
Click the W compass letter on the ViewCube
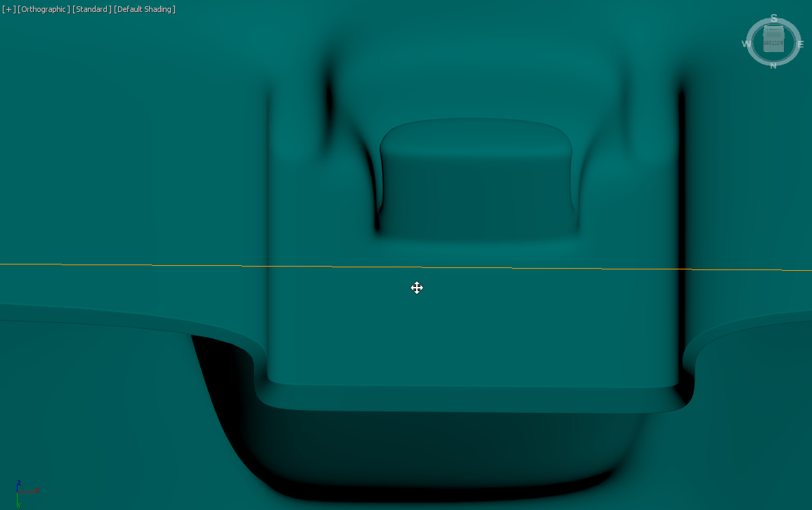tap(745, 44)
